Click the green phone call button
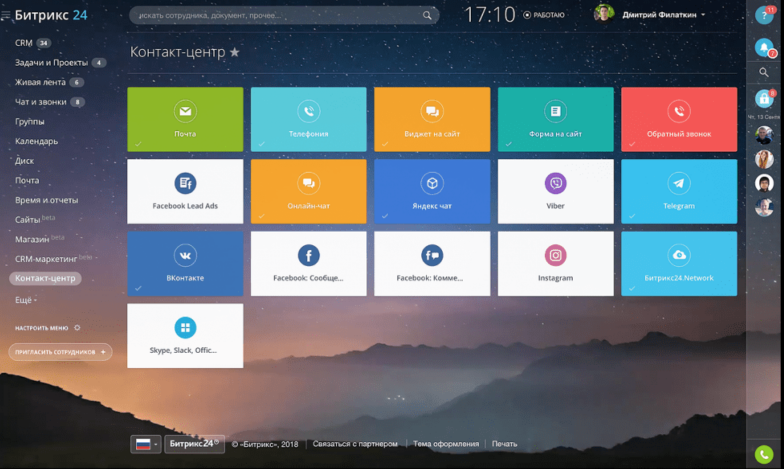Screen dimensions: 784x469 coord(764,454)
